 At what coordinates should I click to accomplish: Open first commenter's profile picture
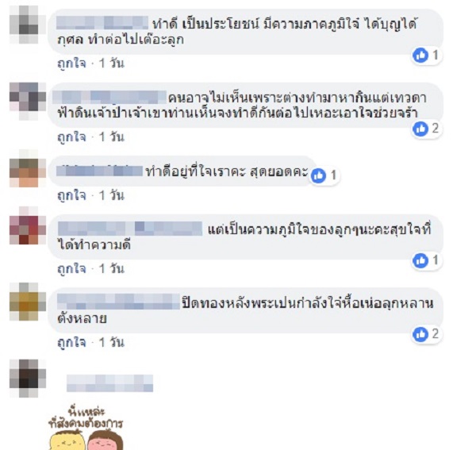[28, 25]
